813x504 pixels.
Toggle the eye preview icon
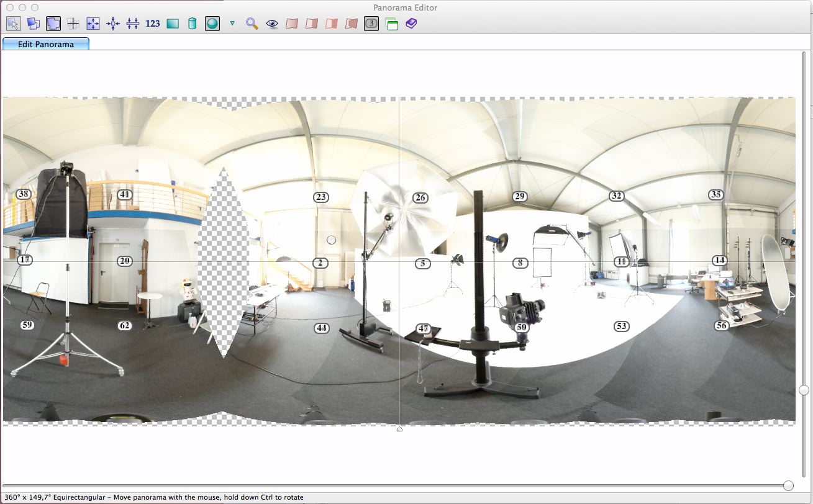272,24
